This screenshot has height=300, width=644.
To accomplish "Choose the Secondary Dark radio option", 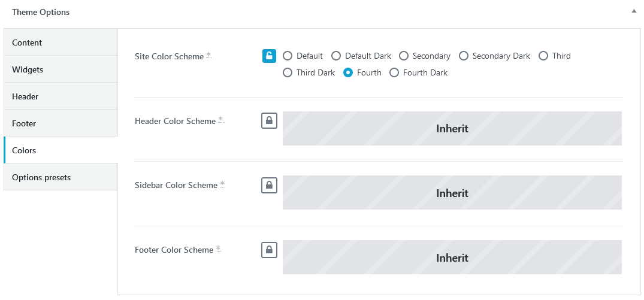I will tap(463, 56).
